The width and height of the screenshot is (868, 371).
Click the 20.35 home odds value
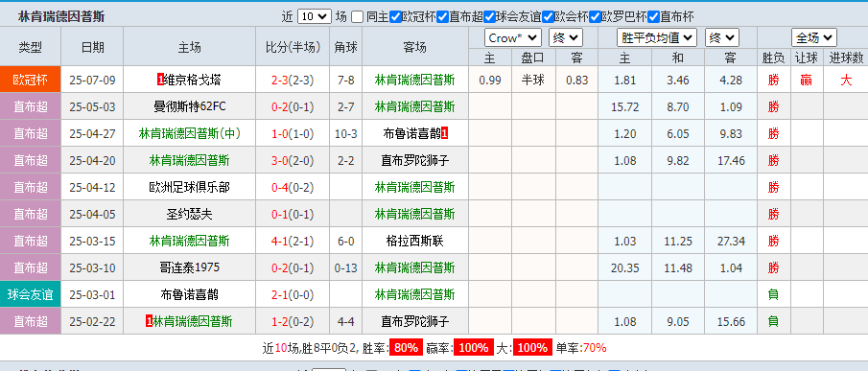coord(624,267)
